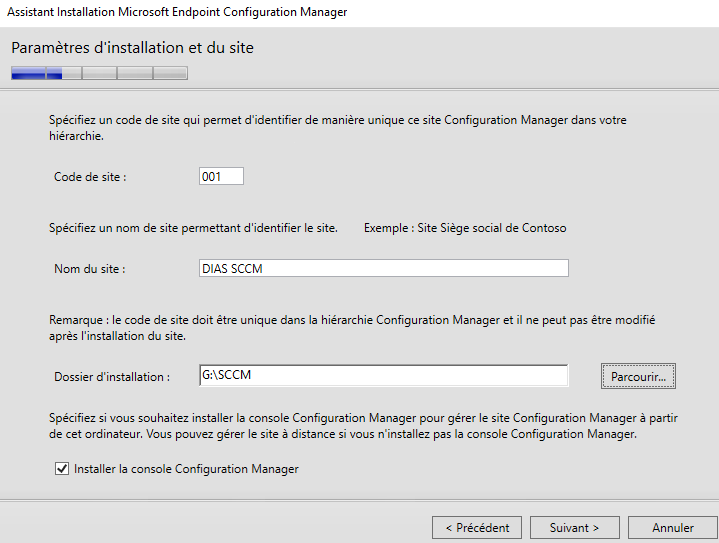The image size is (719, 543).
Task: Focus the Dossier d'installation path field
Action: 383,376
